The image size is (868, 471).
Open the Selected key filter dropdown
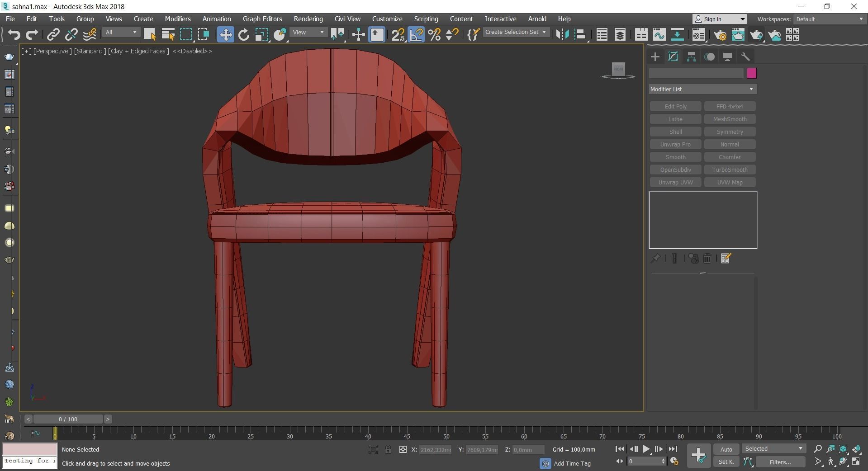(774, 449)
